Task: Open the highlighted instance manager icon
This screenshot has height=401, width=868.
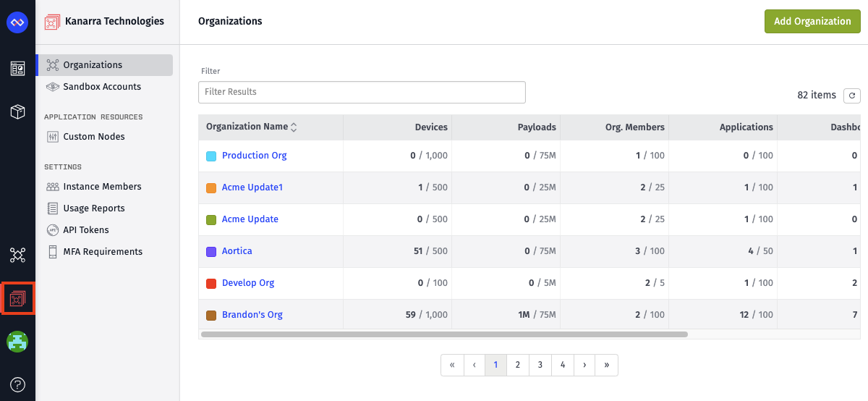Action: (x=17, y=298)
